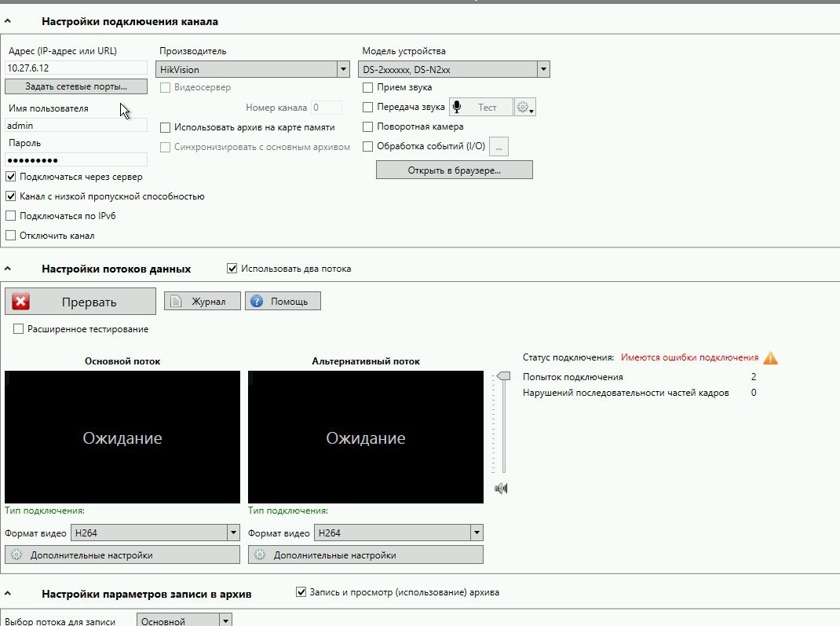
Task: Open Формат видео dropdown for Альтернативный поток
Action: (477, 533)
